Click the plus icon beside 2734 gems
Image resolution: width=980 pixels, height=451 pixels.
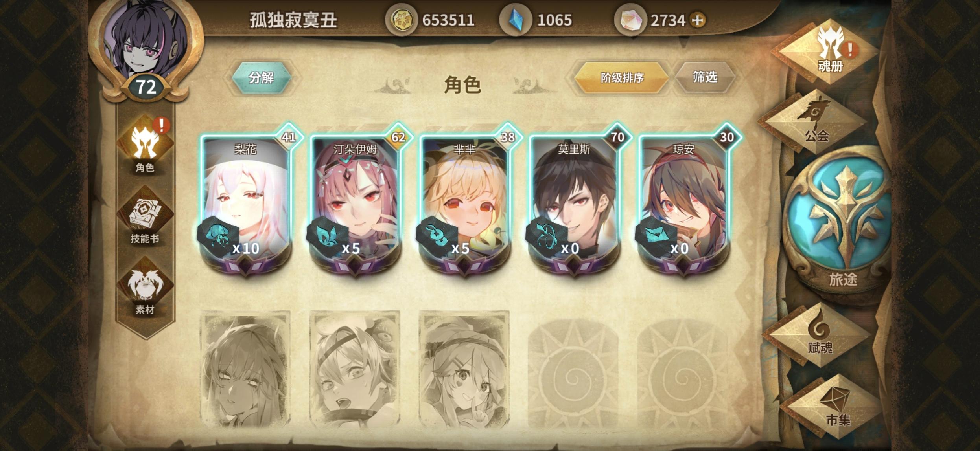pyautogui.click(x=698, y=20)
